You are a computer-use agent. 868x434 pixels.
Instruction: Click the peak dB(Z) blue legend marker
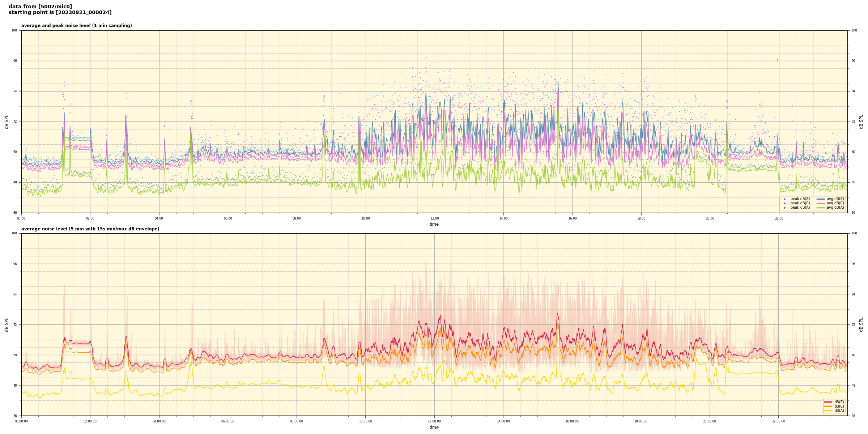coord(784,199)
